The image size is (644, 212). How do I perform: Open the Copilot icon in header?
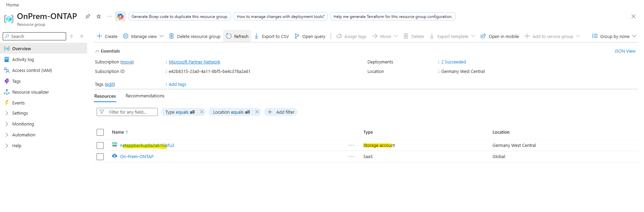click(120, 16)
